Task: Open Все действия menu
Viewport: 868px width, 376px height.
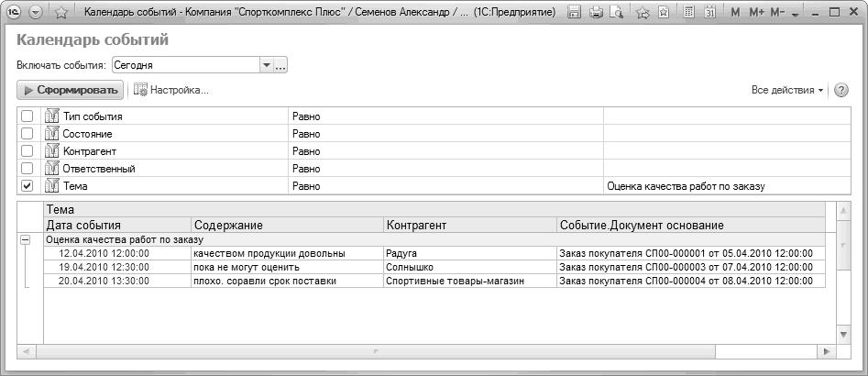Action: 787,90
